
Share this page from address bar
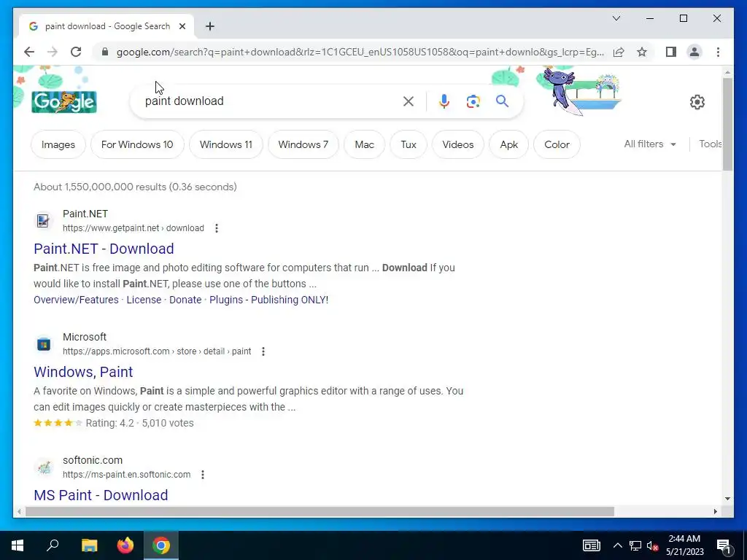tap(619, 52)
